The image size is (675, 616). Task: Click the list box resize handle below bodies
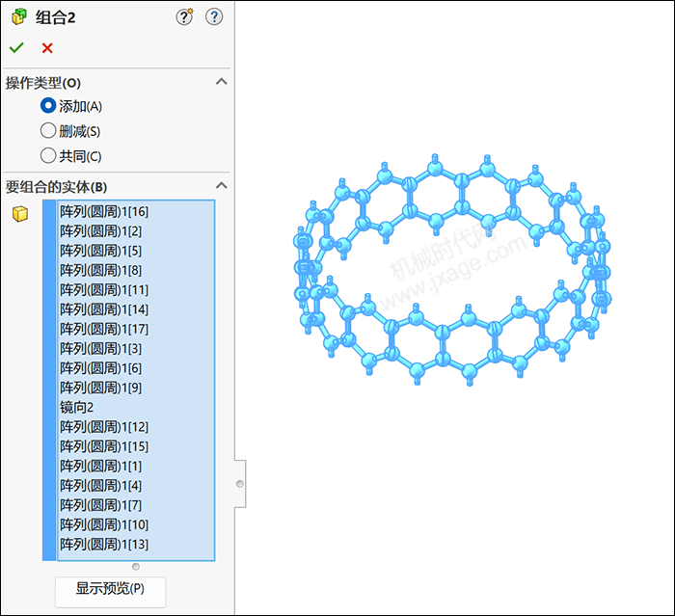click(x=136, y=567)
